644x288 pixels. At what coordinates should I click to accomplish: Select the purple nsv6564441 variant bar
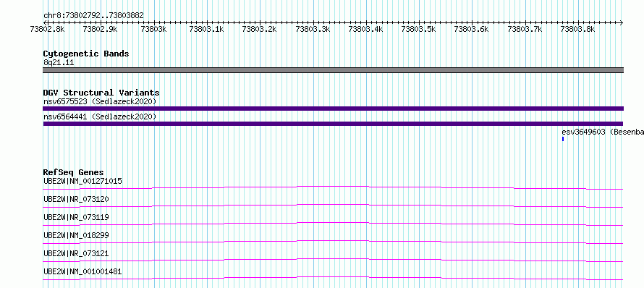333,124
